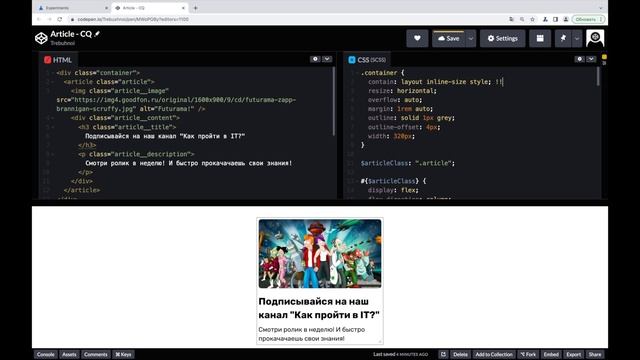Delete this pen
Viewport: 640px width, 360px height.
[460, 354]
